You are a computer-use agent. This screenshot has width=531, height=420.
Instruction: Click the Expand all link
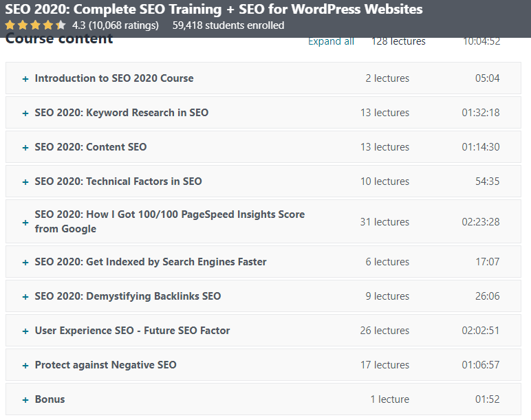[331, 41]
